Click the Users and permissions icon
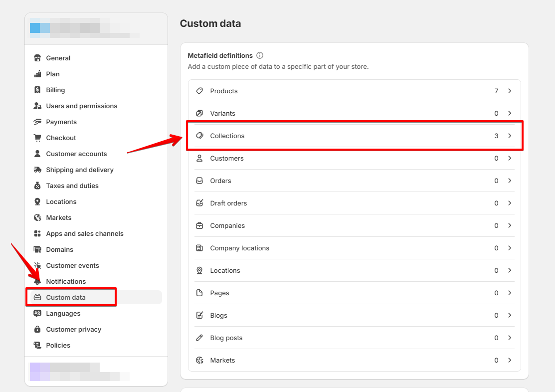The image size is (555, 392). [37, 106]
